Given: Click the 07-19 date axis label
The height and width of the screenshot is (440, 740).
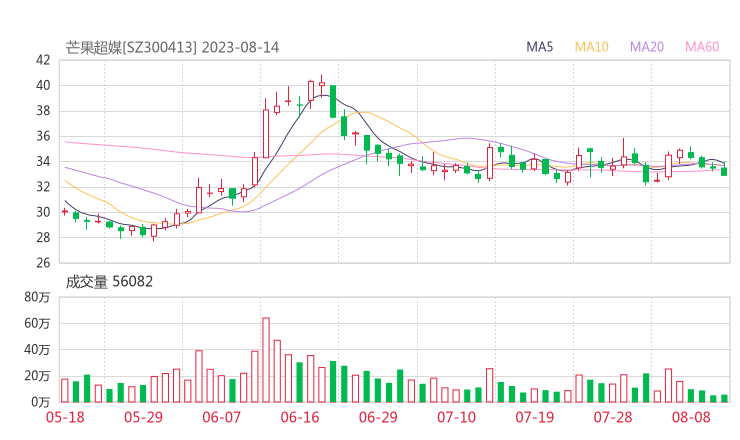Looking at the screenshot, I should pos(535,417).
